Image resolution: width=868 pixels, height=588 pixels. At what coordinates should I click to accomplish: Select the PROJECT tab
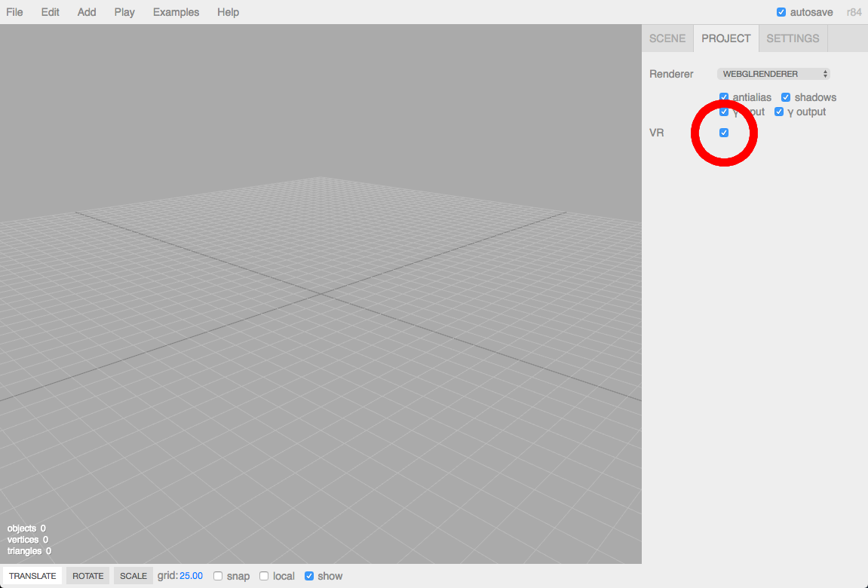(x=725, y=38)
